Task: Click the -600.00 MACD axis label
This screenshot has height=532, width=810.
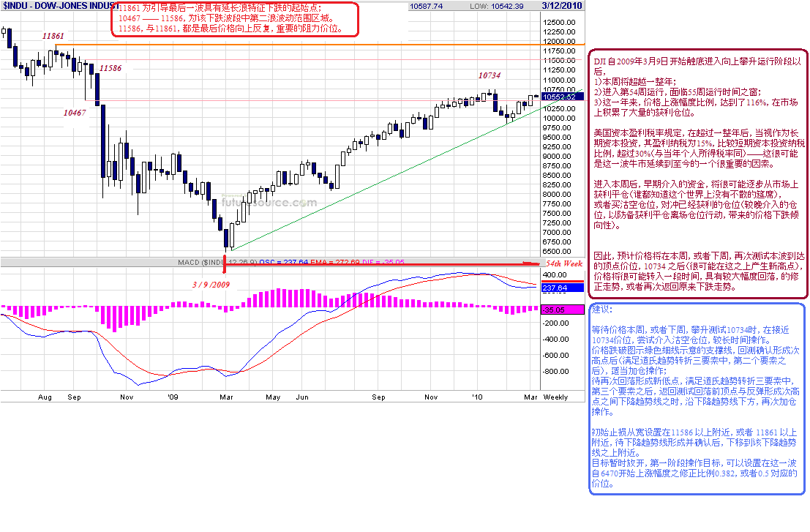Action: tap(555, 356)
